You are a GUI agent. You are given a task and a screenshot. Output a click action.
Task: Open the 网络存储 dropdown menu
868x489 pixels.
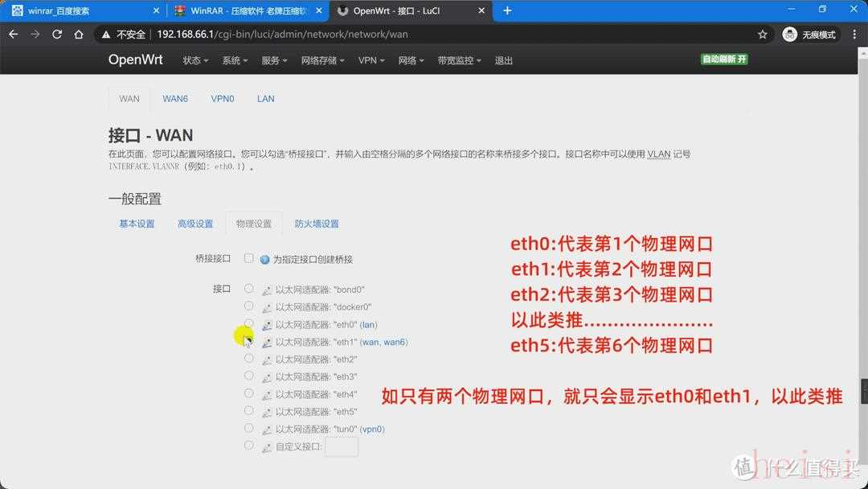pos(322,60)
